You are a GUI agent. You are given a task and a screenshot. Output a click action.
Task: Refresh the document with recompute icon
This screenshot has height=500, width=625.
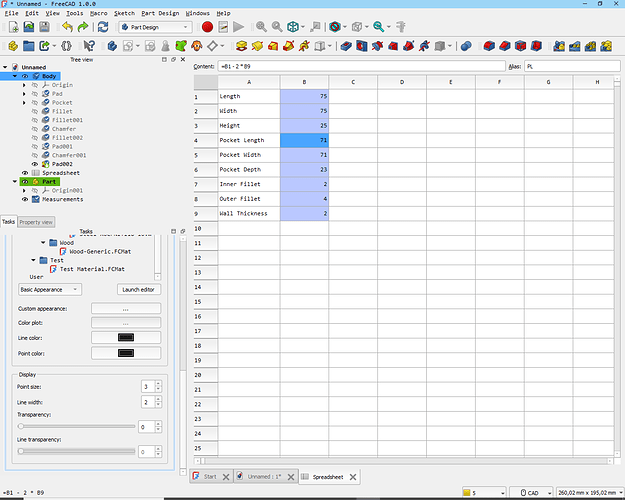click(103, 27)
